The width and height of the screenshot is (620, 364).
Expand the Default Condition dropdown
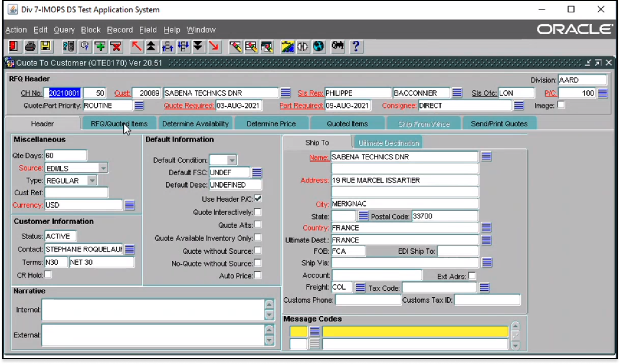pos(232,160)
